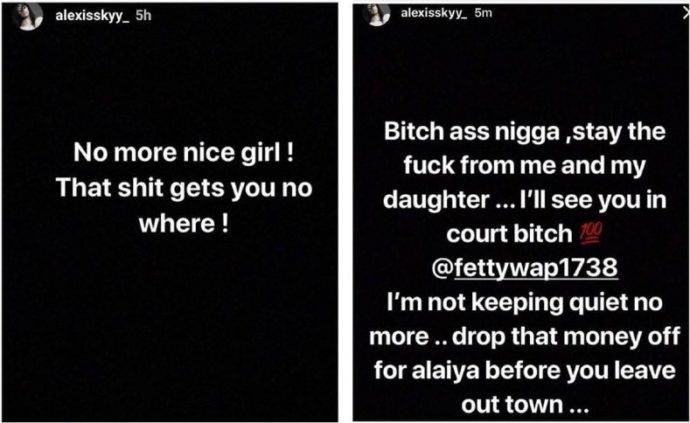690x423 pixels.
Task: Click the 5m timestamp
Action: 483,13
